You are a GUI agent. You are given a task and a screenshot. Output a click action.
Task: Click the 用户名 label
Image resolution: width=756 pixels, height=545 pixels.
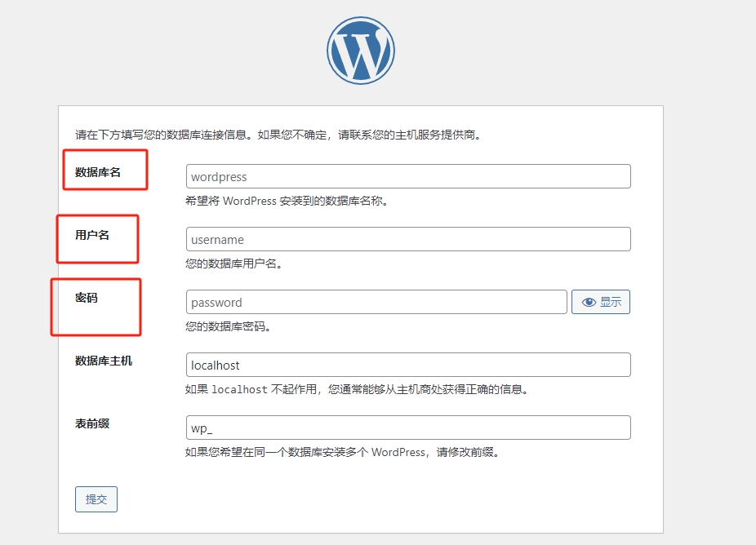coord(91,235)
